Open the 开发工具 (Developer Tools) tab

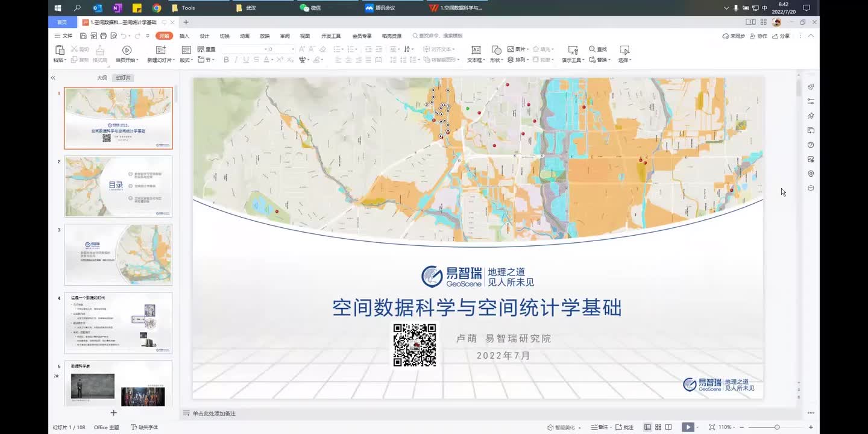331,36
